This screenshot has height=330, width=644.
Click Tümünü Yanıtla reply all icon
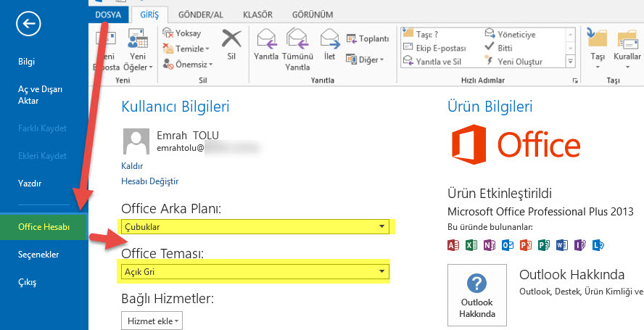(x=297, y=38)
